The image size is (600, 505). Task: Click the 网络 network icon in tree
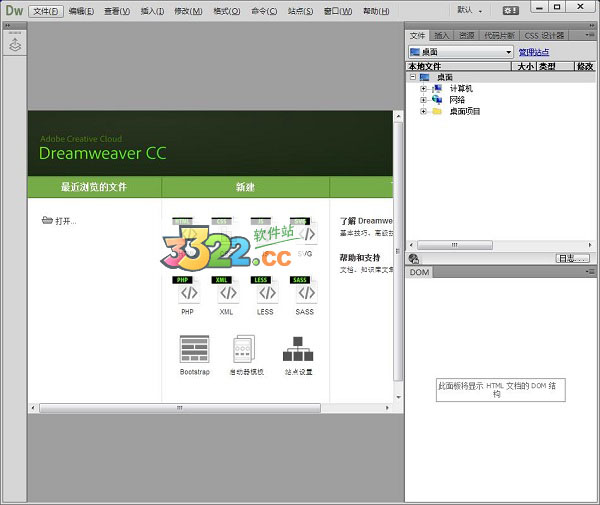pos(437,99)
